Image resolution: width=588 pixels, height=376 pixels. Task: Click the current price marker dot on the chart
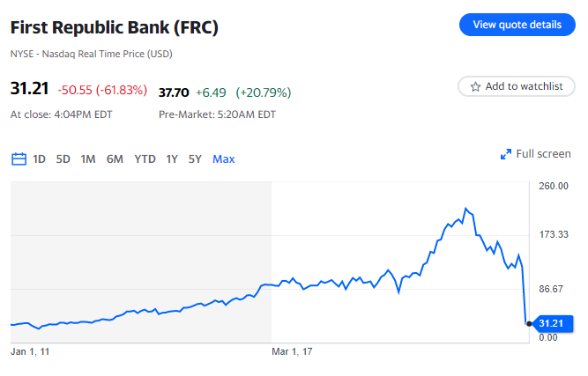[x=528, y=323]
